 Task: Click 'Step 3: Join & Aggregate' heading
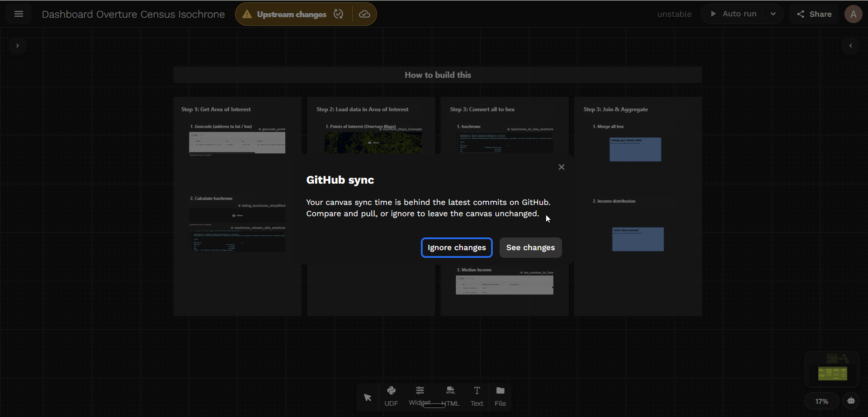(x=615, y=109)
